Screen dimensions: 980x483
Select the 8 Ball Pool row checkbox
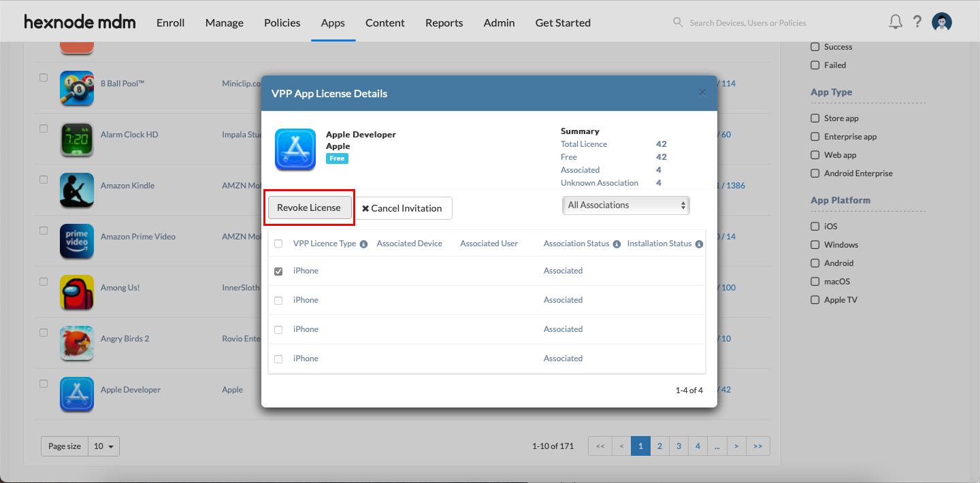(44, 78)
